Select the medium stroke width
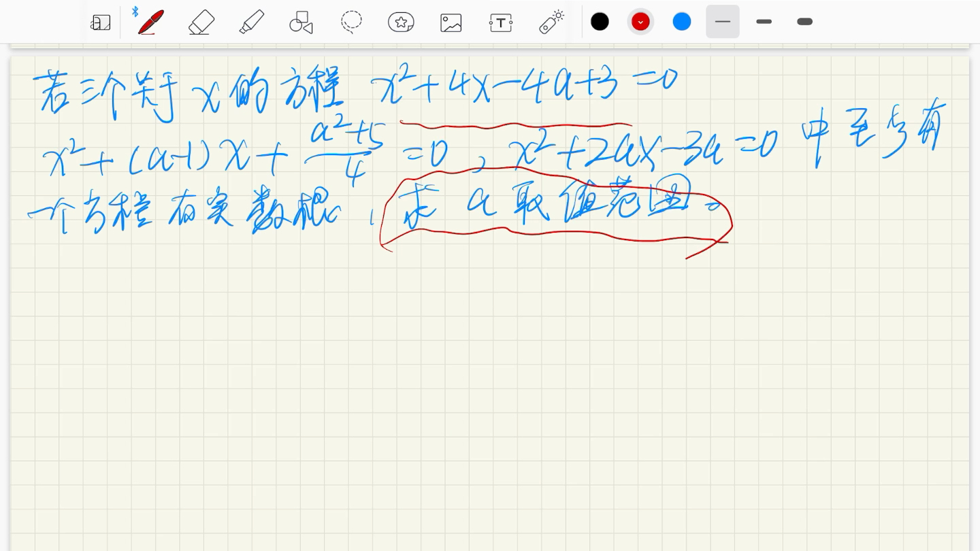 764,22
